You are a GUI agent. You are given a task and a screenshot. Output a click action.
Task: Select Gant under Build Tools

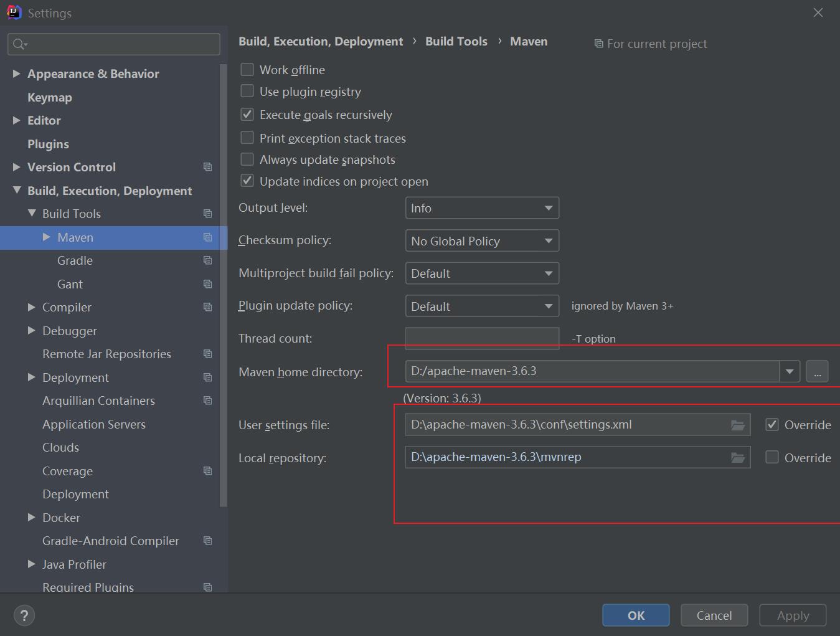[x=70, y=284]
